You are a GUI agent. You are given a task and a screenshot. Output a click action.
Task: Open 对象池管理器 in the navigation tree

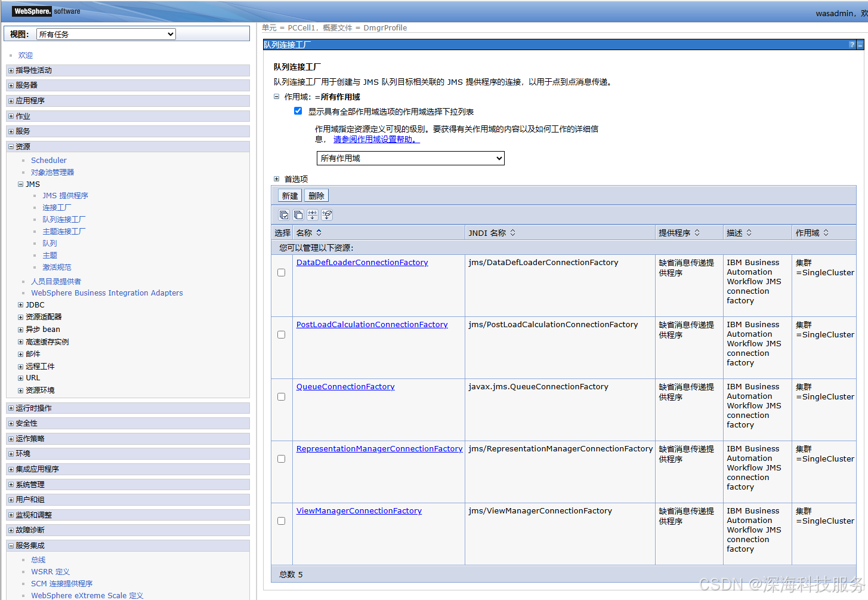coord(52,172)
